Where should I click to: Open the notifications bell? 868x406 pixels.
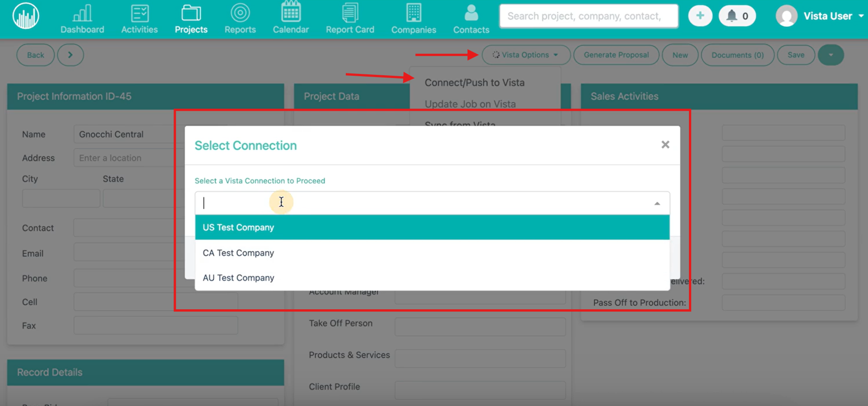tap(737, 16)
